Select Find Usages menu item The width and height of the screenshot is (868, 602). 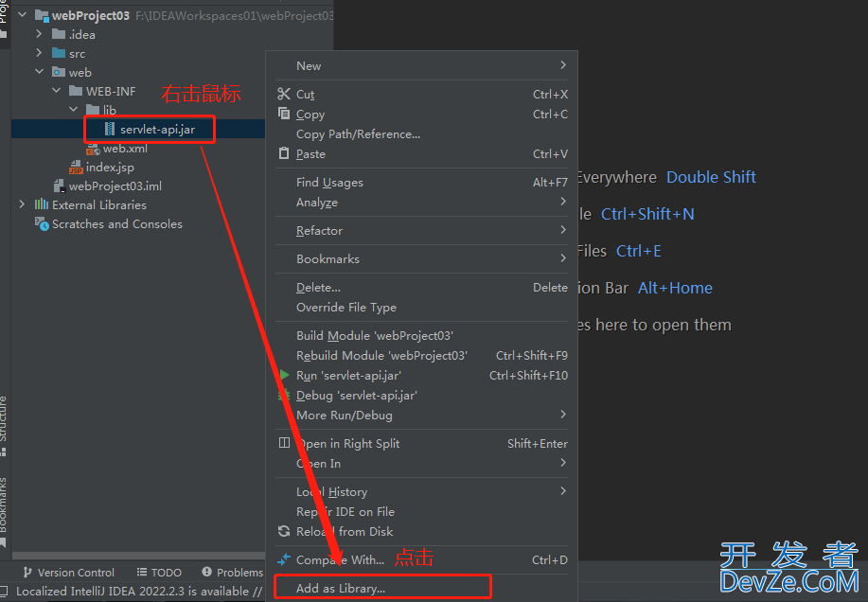point(422,182)
